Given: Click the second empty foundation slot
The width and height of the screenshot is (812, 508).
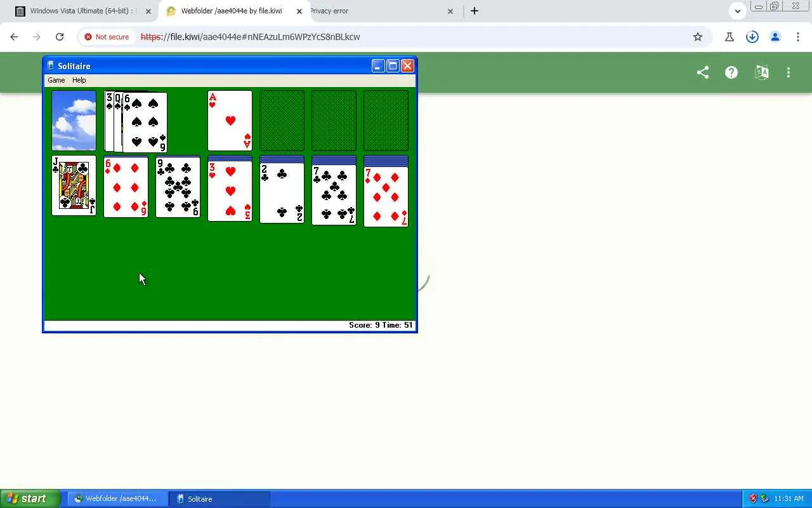Looking at the screenshot, I should click(282, 121).
